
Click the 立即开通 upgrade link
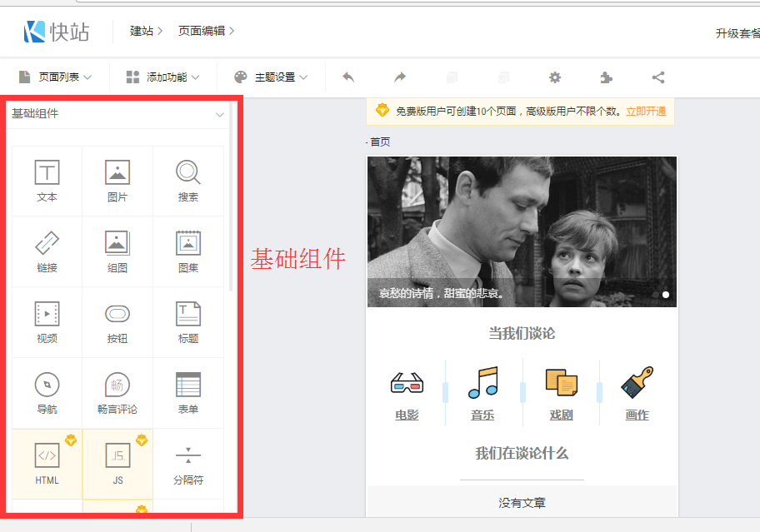(x=646, y=112)
